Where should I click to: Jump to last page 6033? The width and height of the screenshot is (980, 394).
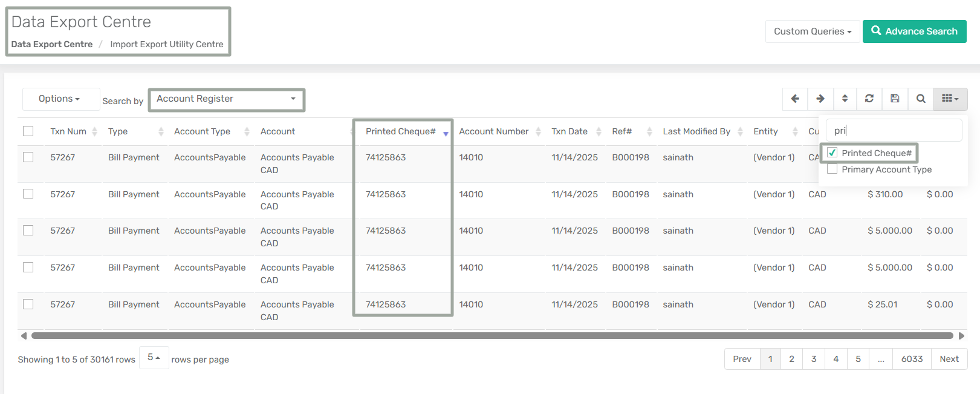pos(912,359)
